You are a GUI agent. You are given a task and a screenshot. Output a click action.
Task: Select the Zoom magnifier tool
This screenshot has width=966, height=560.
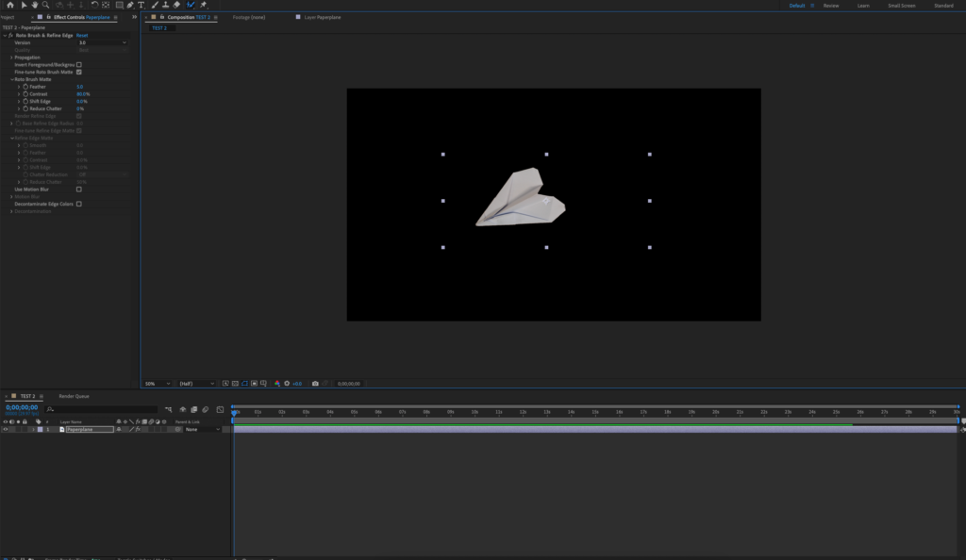coord(46,5)
